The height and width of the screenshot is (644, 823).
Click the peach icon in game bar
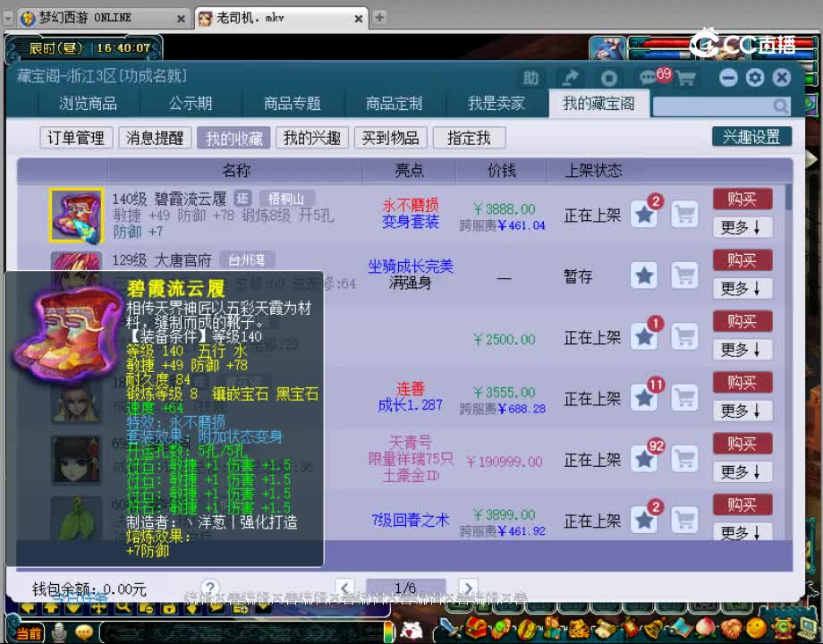pos(706,628)
